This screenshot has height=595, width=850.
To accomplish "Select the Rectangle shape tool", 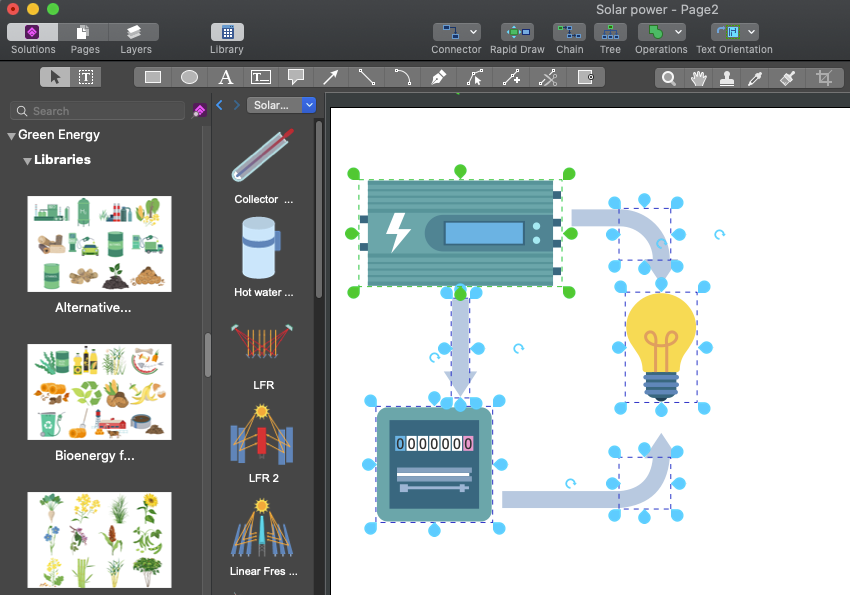I will pos(153,77).
